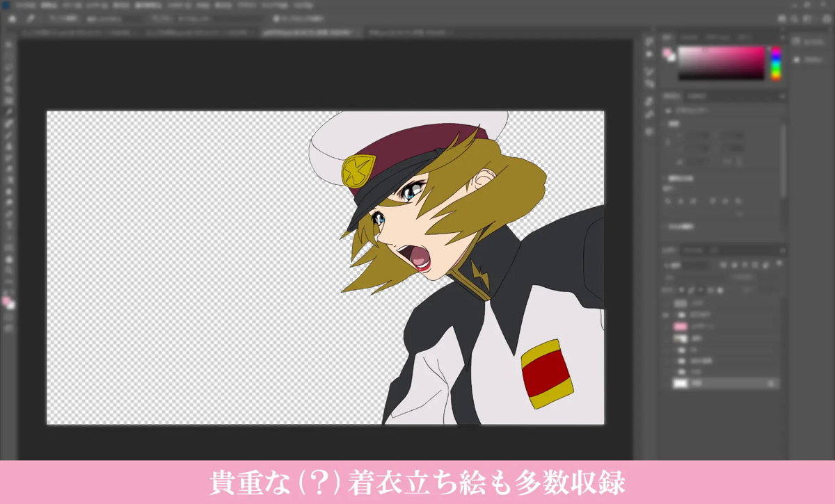Toggle the eye icon of the first layer group
Viewport: 835px width, 504px height.
coord(667,315)
